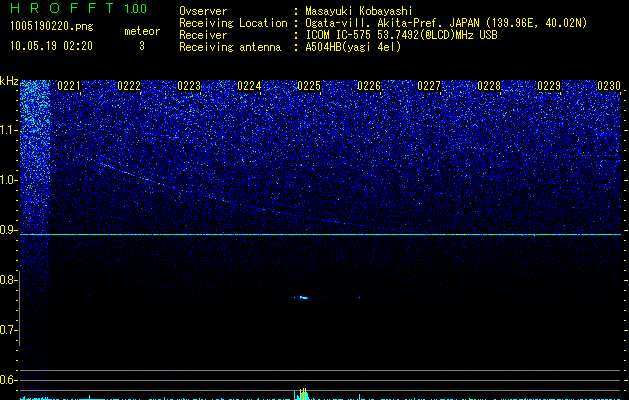Select the A504HB(yagi 4el) antenna text
This screenshot has width=629, height=400.
tap(353, 47)
